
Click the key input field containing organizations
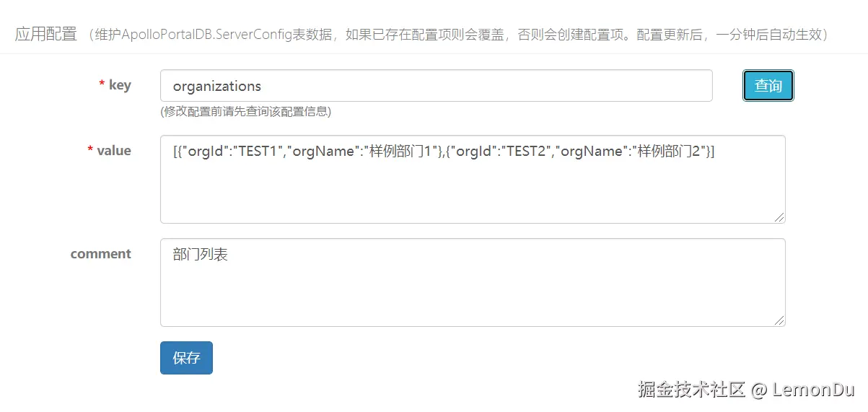coord(436,86)
